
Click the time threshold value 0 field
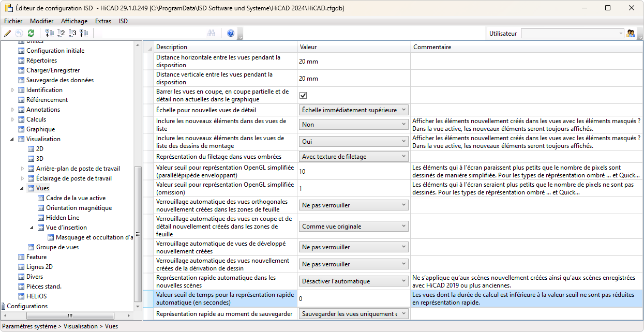pos(354,298)
